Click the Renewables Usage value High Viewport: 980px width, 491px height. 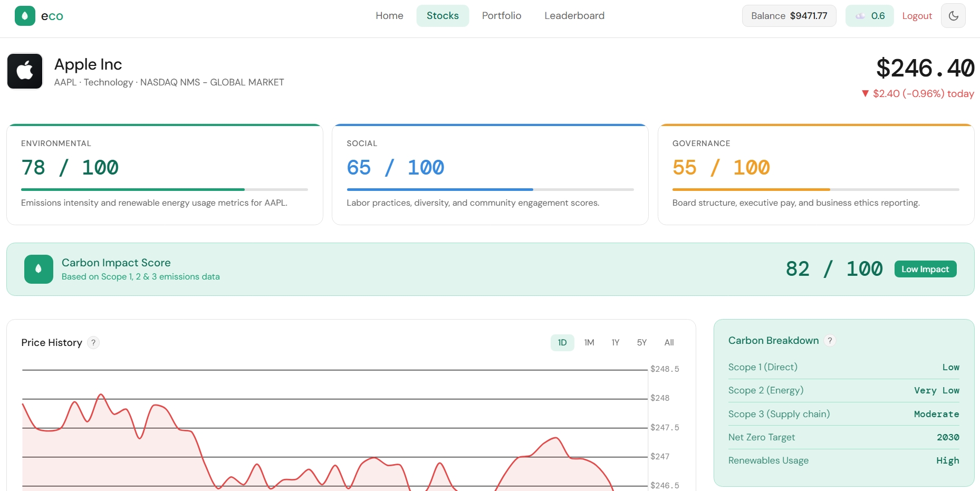[x=948, y=460]
